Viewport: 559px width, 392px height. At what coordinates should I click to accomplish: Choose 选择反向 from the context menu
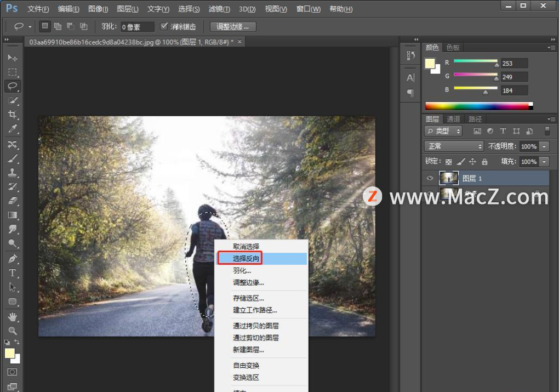pos(263,258)
